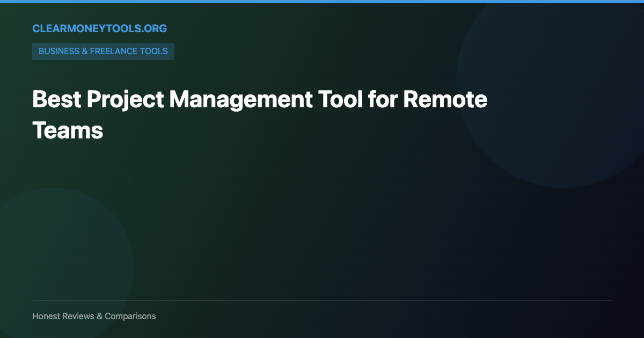
Task: Click the word Management in the headline
Action: click(x=240, y=99)
